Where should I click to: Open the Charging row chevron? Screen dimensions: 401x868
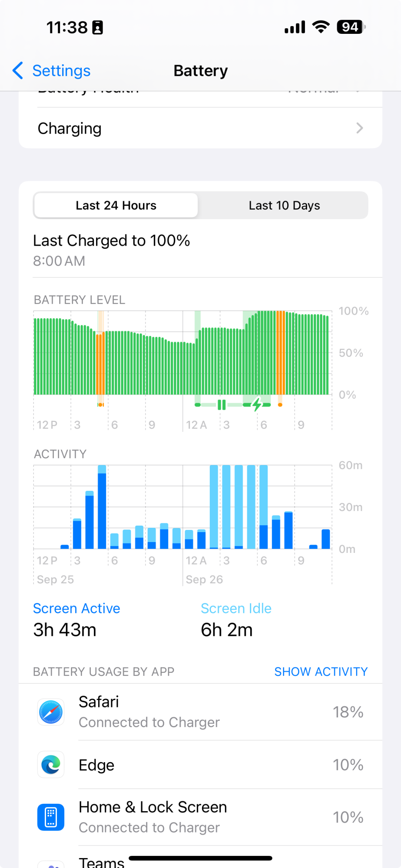point(360,128)
